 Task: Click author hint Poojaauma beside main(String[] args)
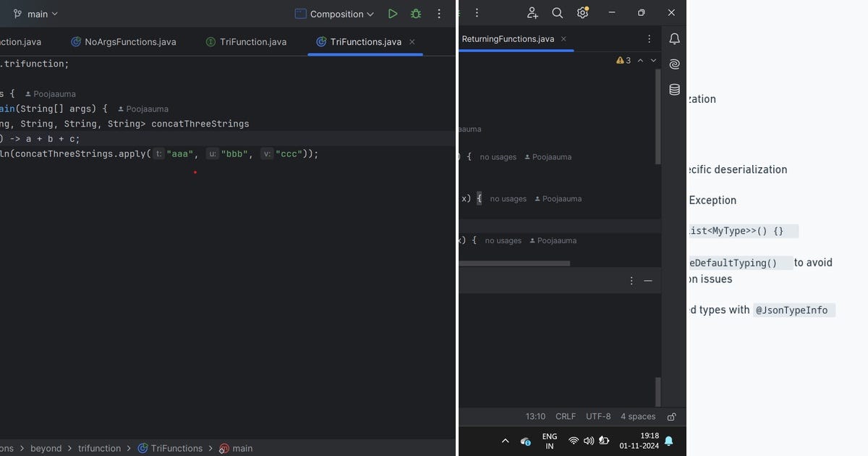tap(142, 109)
